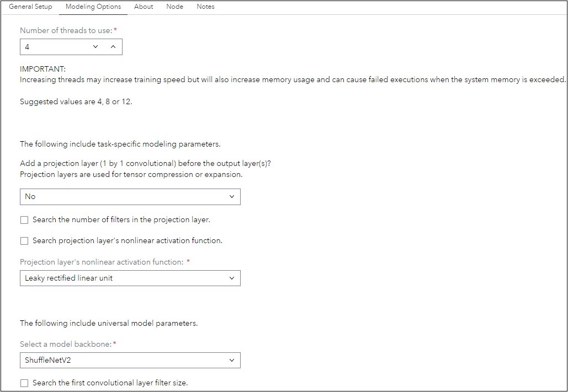The width and height of the screenshot is (568, 392).
Task: Enable search for number of projection filters
Action: [24, 220]
